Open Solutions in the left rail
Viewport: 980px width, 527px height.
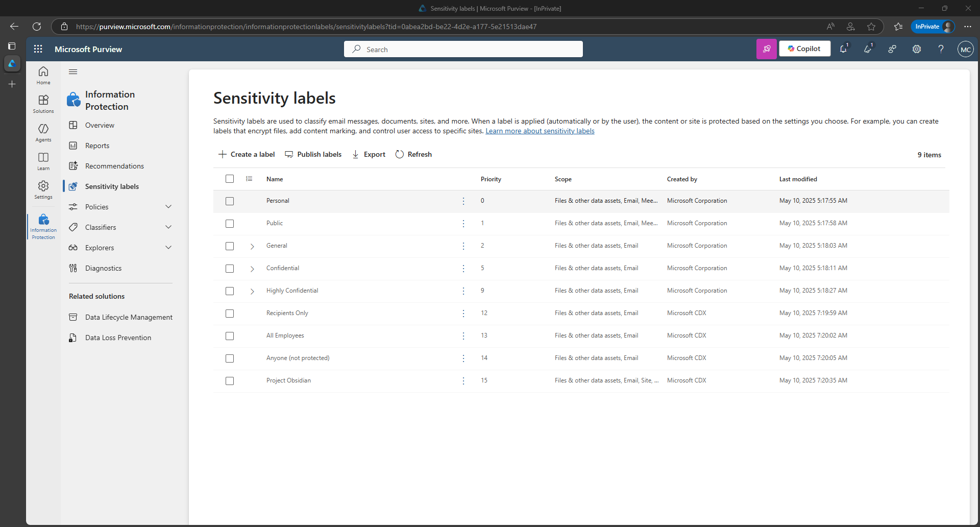coord(43,104)
